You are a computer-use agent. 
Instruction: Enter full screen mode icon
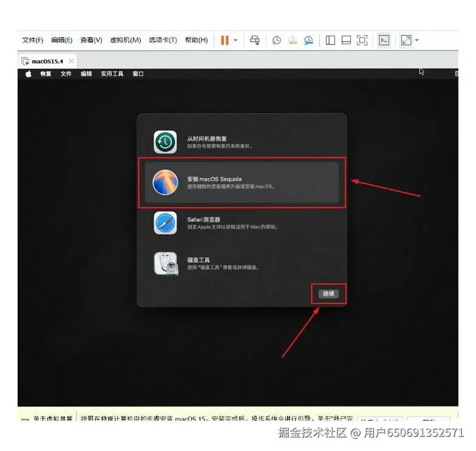362,40
